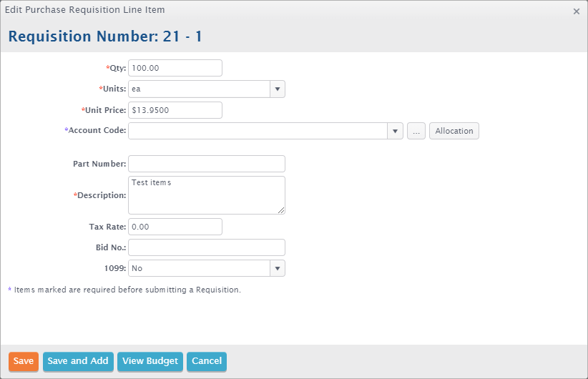Cancel editing the line item
Image resolution: width=588 pixels, height=379 pixels.
(x=207, y=361)
